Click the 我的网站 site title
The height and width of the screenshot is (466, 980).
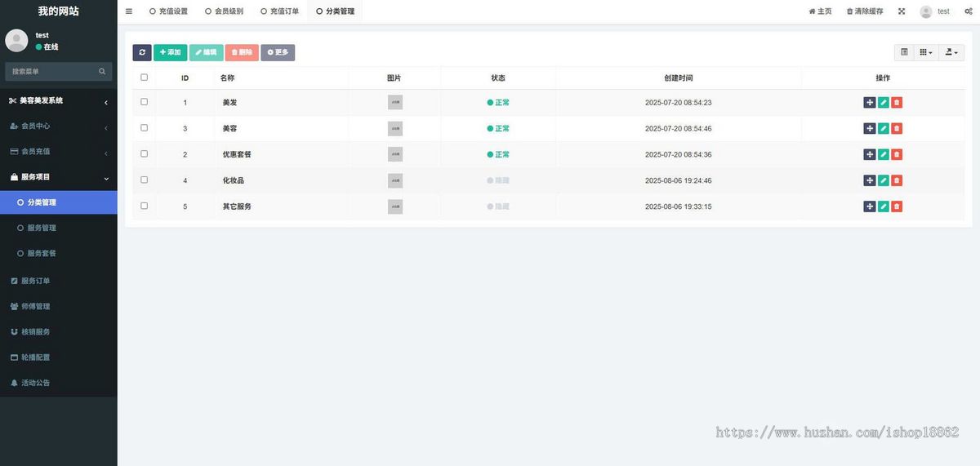[59, 11]
